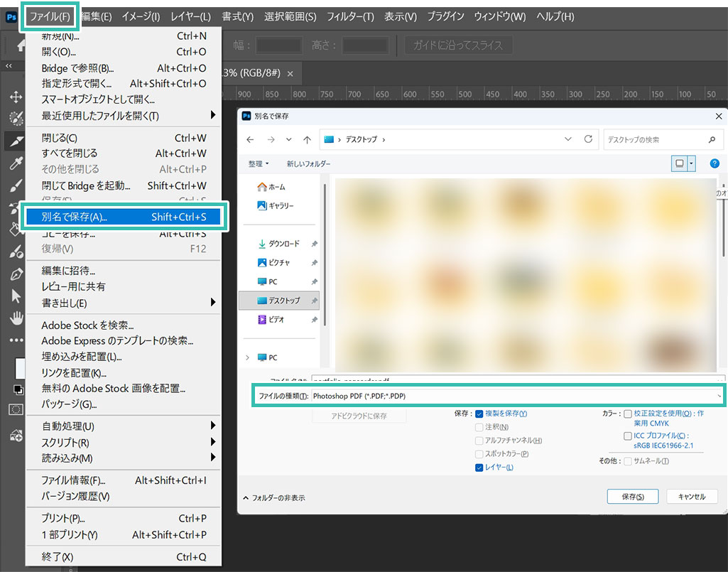728x572 pixels.
Task: Select the Brush tool
Action: 15,186
